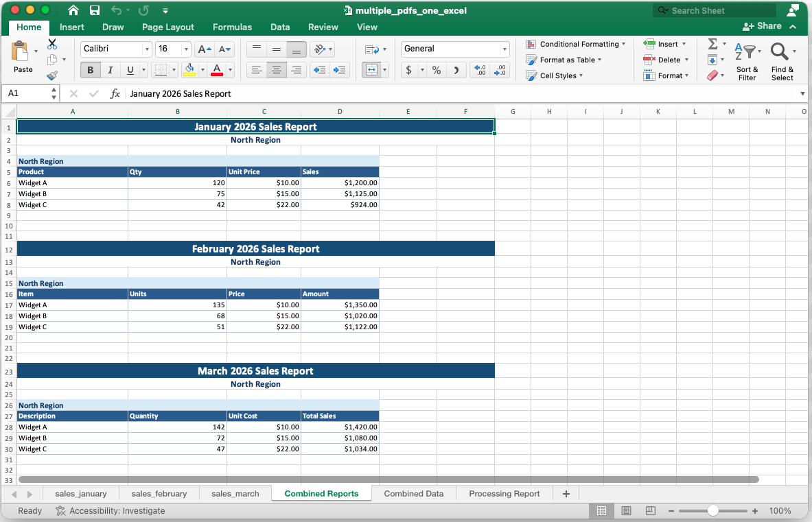Open the Page Layout ribbon tab
This screenshot has width=812, height=522.
click(167, 27)
